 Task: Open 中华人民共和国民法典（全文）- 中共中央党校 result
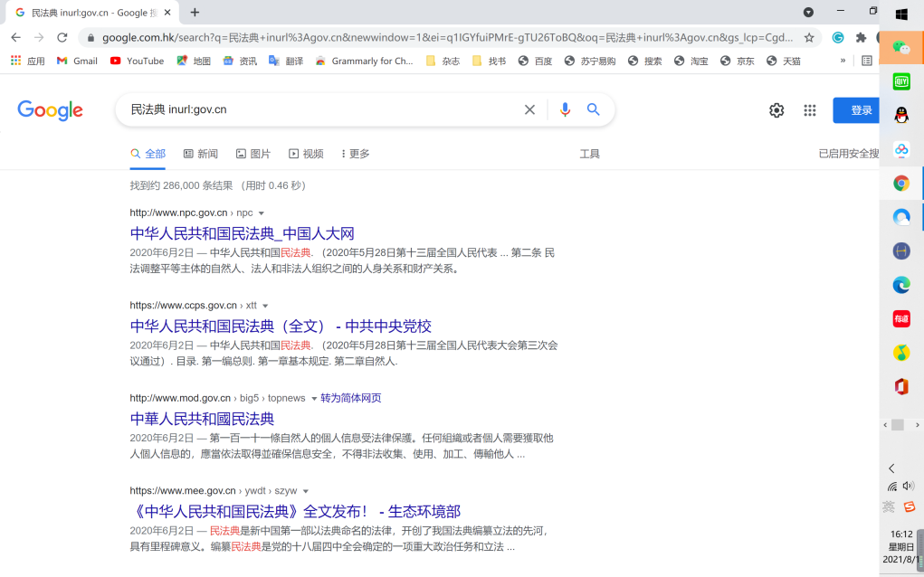(281, 326)
